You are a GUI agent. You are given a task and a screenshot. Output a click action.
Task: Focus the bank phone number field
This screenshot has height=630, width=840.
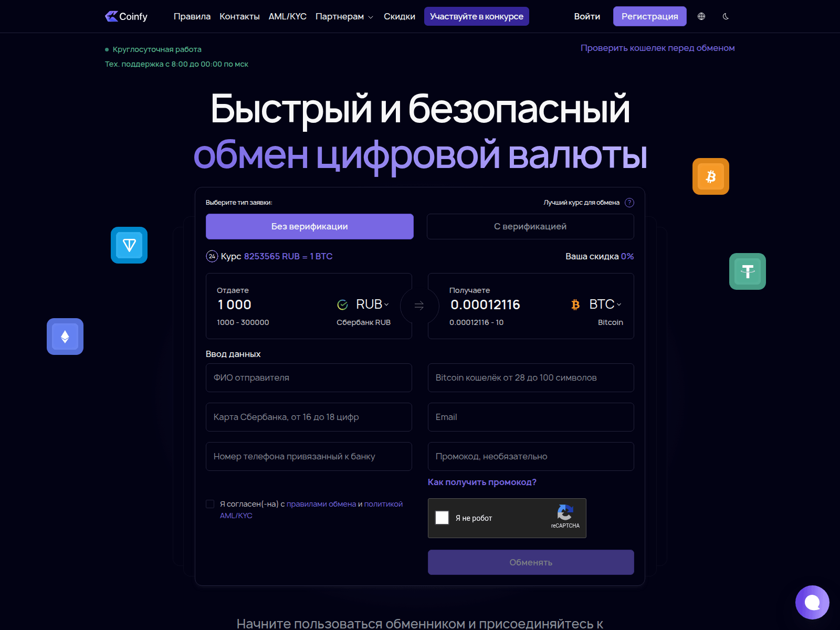[x=309, y=456]
